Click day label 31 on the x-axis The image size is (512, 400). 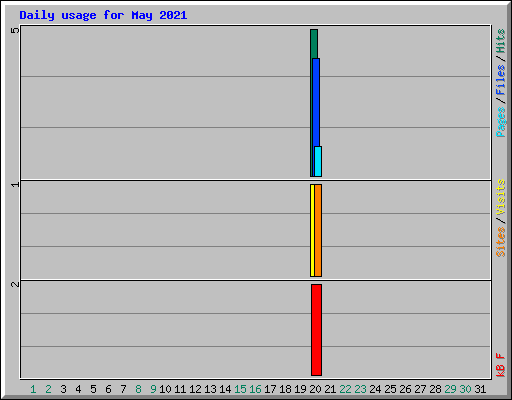coord(480,389)
